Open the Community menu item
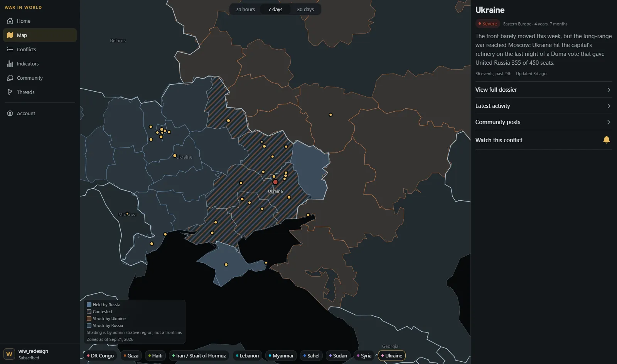The image size is (617, 364). click(40, 78)
